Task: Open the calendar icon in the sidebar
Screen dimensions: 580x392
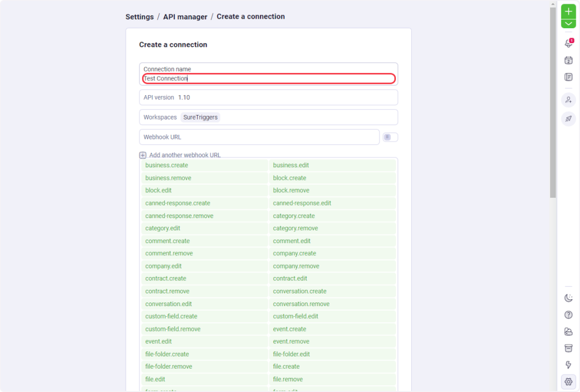Action: click(x=568, y=61)
